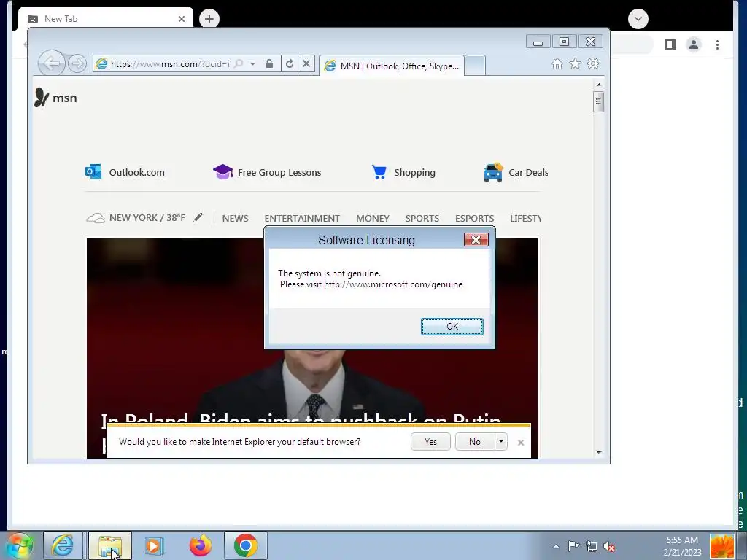Click the vertical scrollbar thumb
The image size is (747, 560).
click(x=599, y=101)
